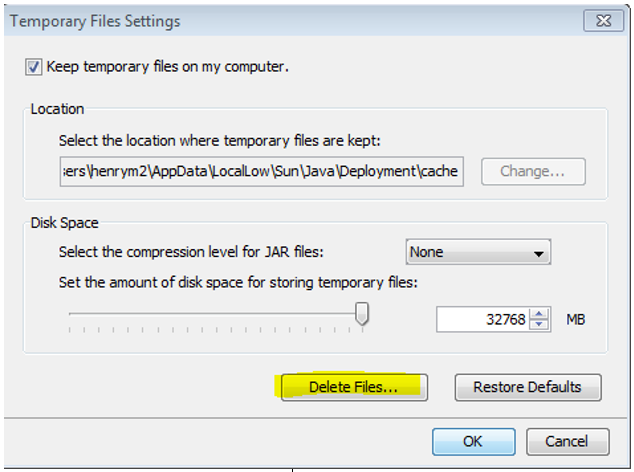Cancel the temporary files dialog
Image resolution: width=634 pixels, height=472 pixels.
(x=567, y=442)
